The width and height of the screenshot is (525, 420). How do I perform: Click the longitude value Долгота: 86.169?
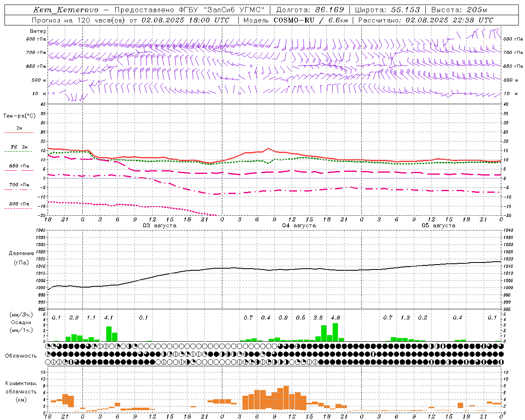(x=310, y=10)
